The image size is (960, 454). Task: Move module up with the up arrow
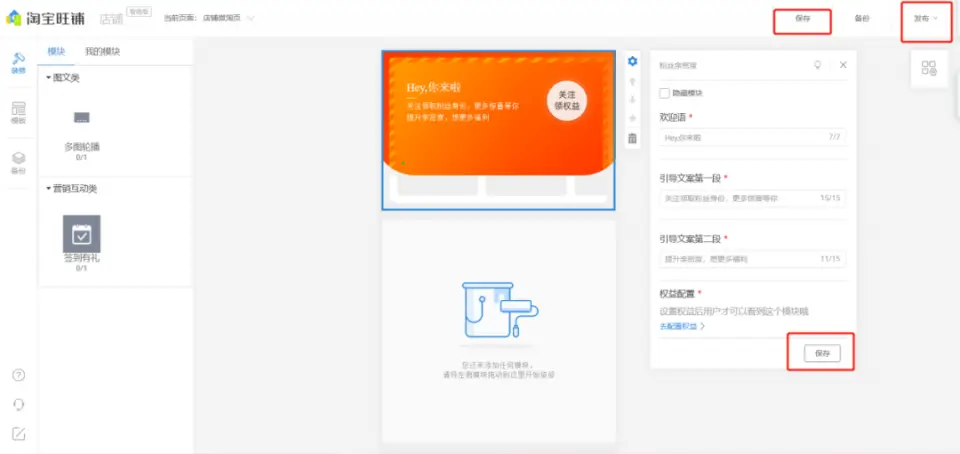click(x=632, y=81)
